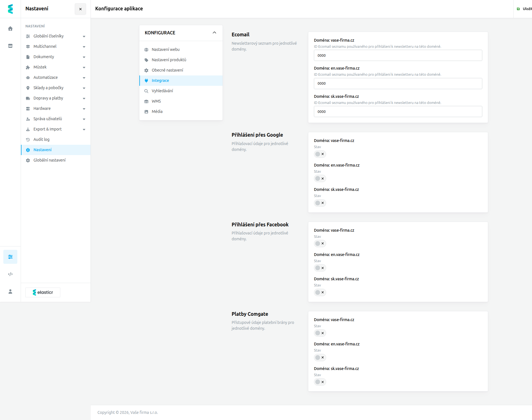The width and height of the screenshot is (532, 420).
Task: Click the Export & Import download icon
Action: [x=28, y=129]
